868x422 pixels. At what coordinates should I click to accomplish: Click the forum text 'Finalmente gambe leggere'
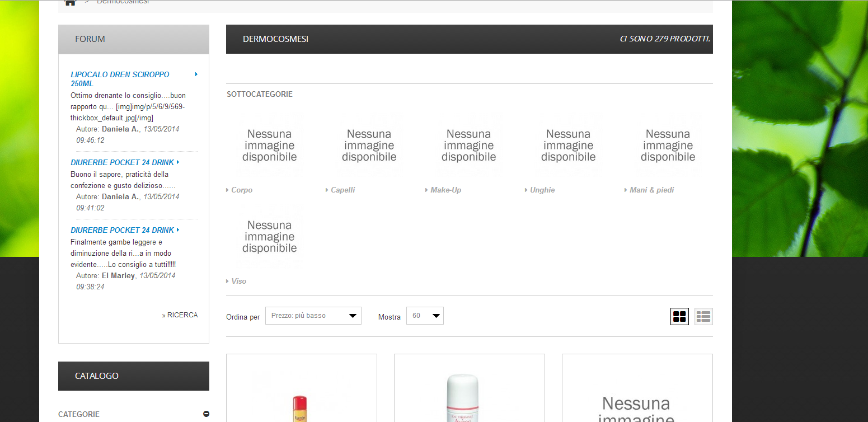click(124, 254)
